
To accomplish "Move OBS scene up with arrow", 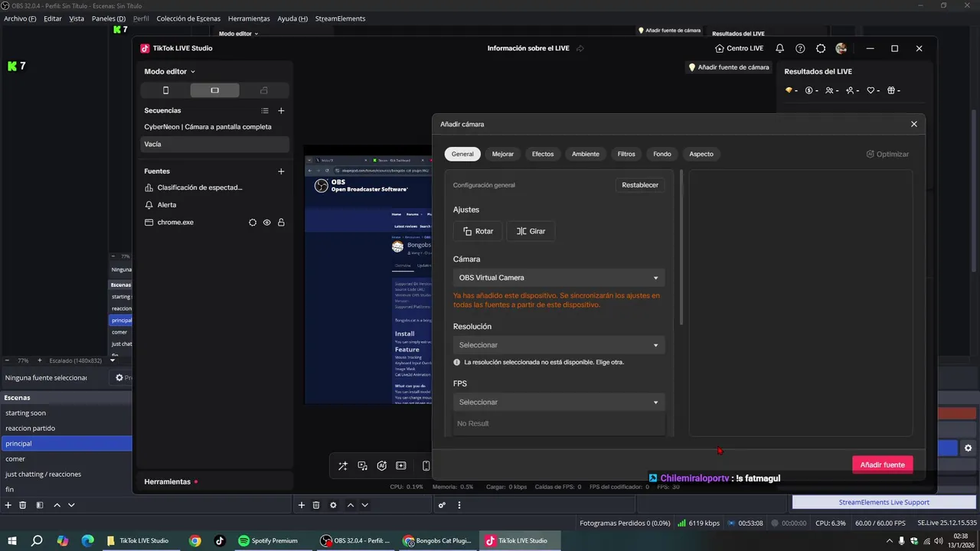I will coord(57,505).
